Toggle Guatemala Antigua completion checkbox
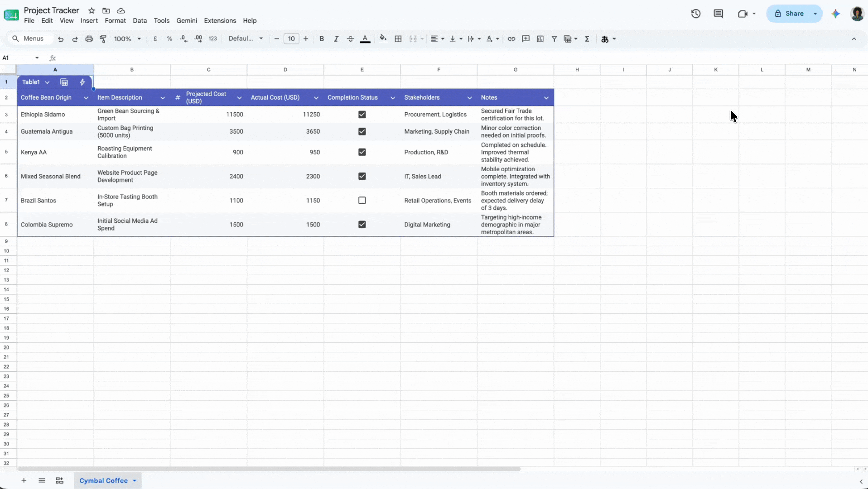The image size is (868, 489). pyautogui.click(x=362, y=131)
